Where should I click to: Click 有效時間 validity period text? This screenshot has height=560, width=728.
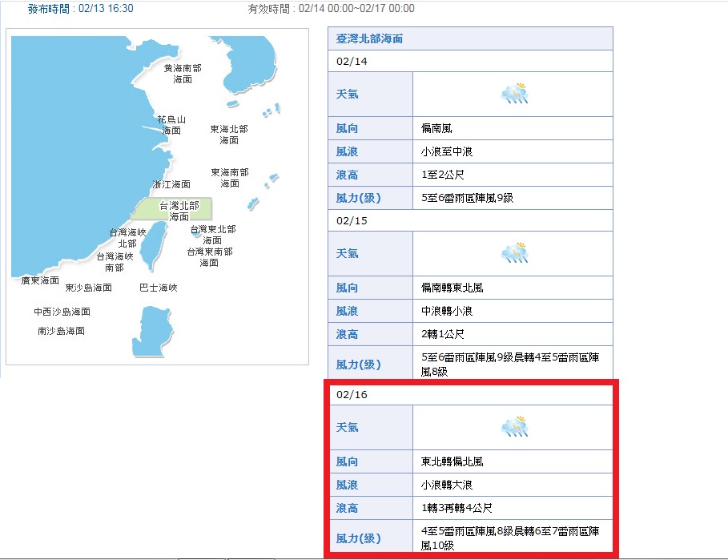pos(331,8)
